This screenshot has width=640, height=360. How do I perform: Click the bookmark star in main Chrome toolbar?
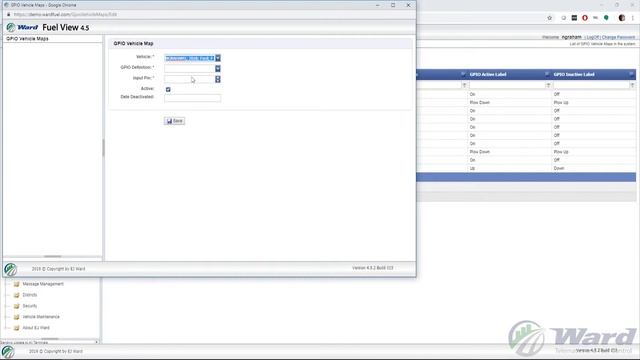coord(549,18)
